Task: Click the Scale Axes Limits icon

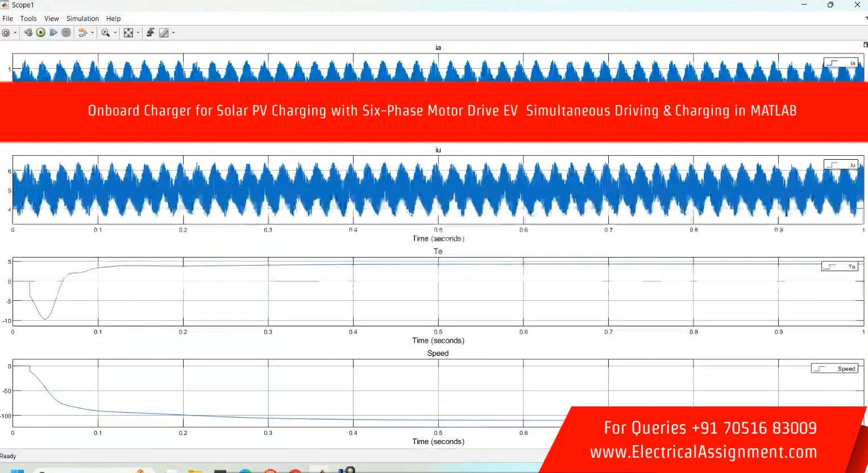Action: (128, 33)
